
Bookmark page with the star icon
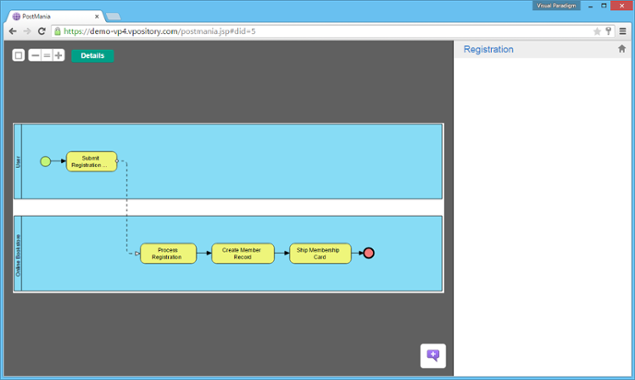click(x=597, y=31)
